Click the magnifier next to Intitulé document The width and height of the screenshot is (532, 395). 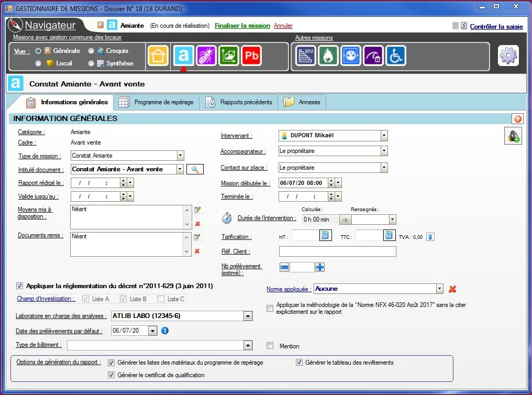click(195, 169)
